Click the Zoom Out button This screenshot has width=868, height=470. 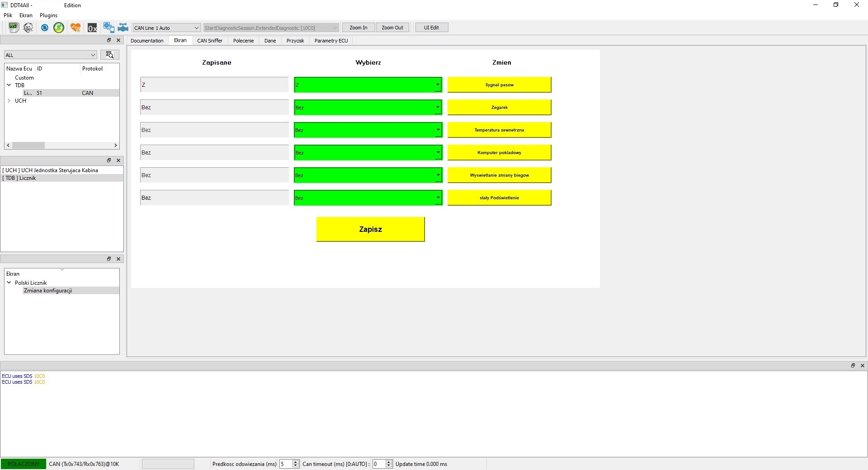coord(392,28)
